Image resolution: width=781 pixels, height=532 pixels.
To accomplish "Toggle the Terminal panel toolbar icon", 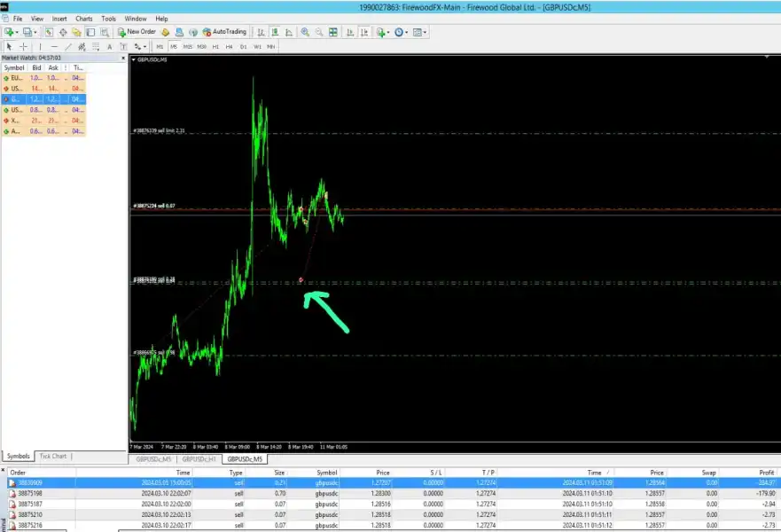I will click(90, 32).
